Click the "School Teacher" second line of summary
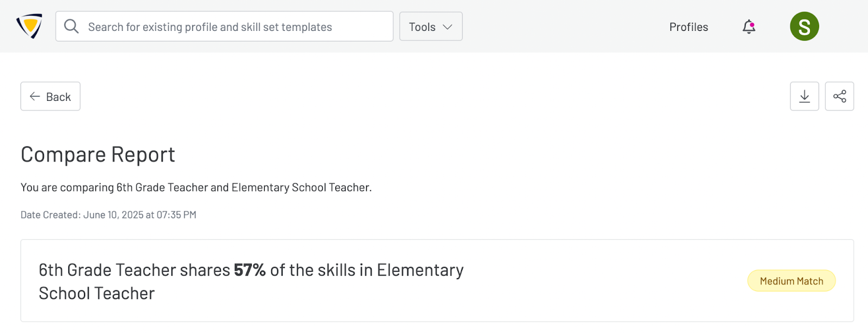The width and height of the screenshot is (868, 334). tap(97, 293)
